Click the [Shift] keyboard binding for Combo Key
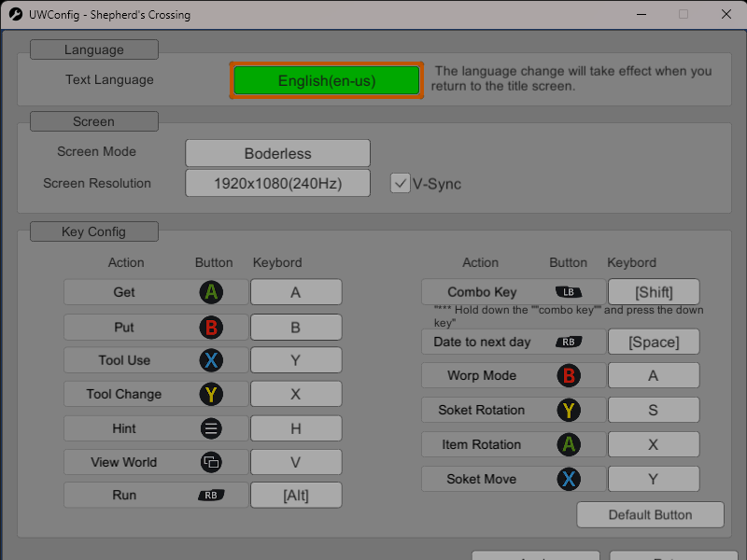747x560 pixels. point(654,291)
